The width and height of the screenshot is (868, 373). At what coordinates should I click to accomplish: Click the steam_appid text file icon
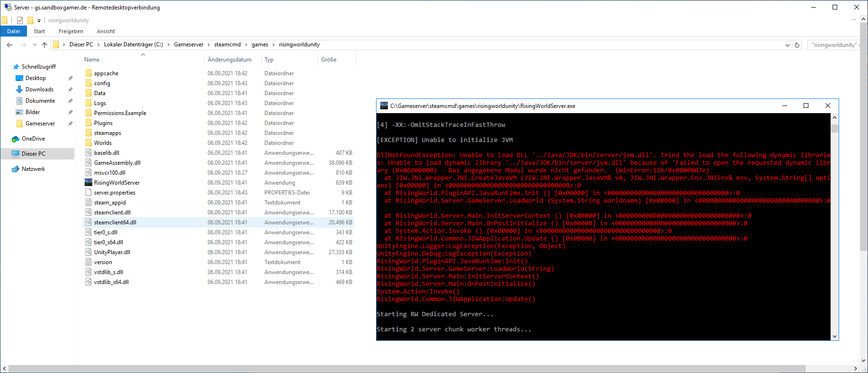click(x=88, y=203)
